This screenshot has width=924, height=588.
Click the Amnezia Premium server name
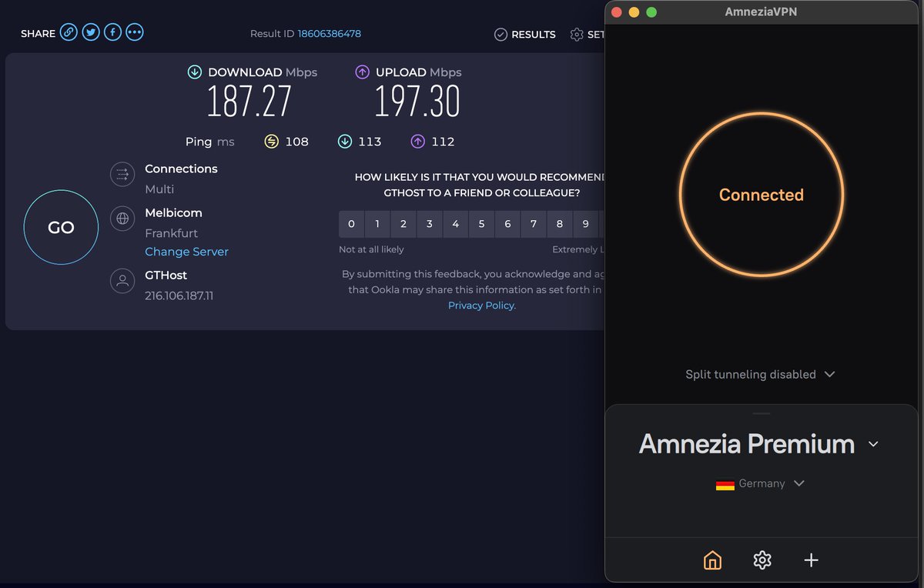pos(747,444)
